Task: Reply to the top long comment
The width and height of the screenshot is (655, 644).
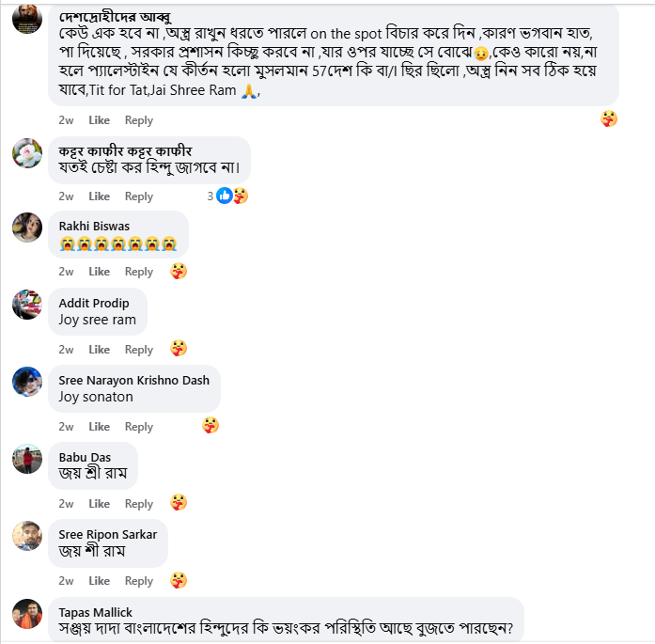Action: tap(139, 120)
